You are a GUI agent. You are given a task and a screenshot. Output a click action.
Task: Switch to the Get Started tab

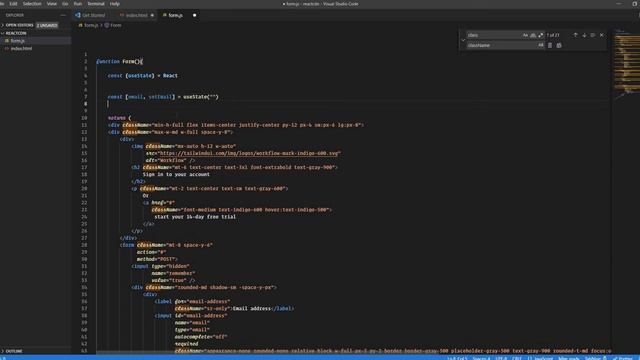[91, 15]
